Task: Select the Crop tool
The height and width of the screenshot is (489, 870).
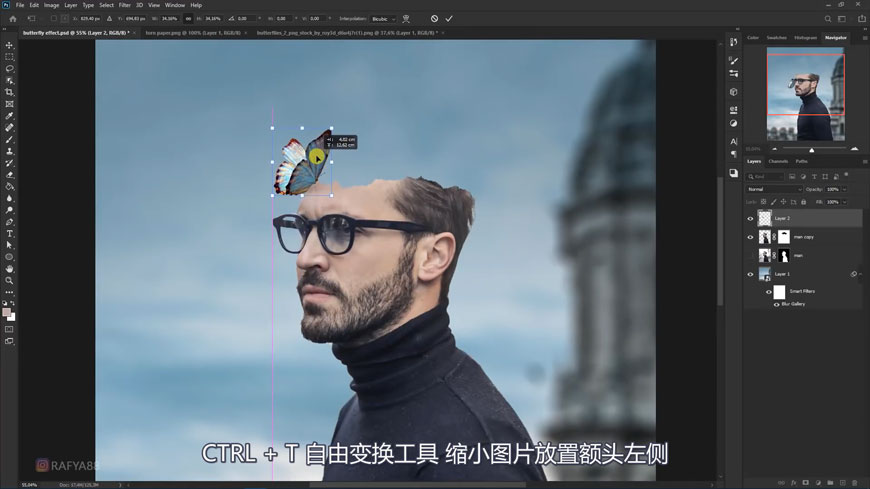Action: click(x=10, y=92)
